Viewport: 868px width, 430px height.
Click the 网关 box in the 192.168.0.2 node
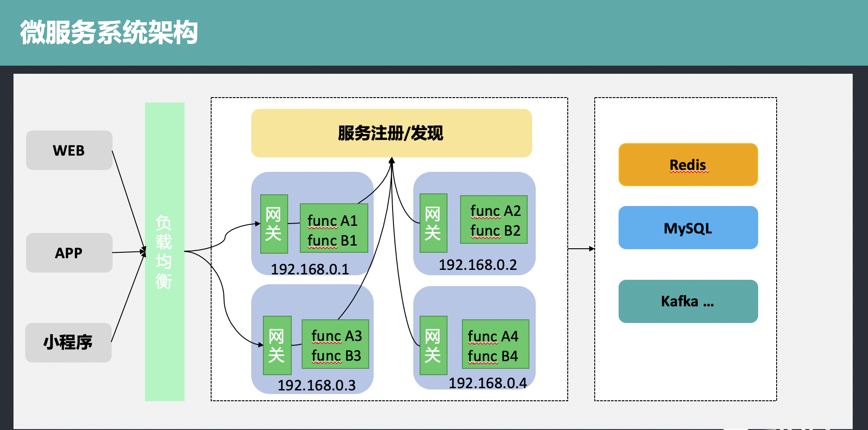[x=433, y=223]
